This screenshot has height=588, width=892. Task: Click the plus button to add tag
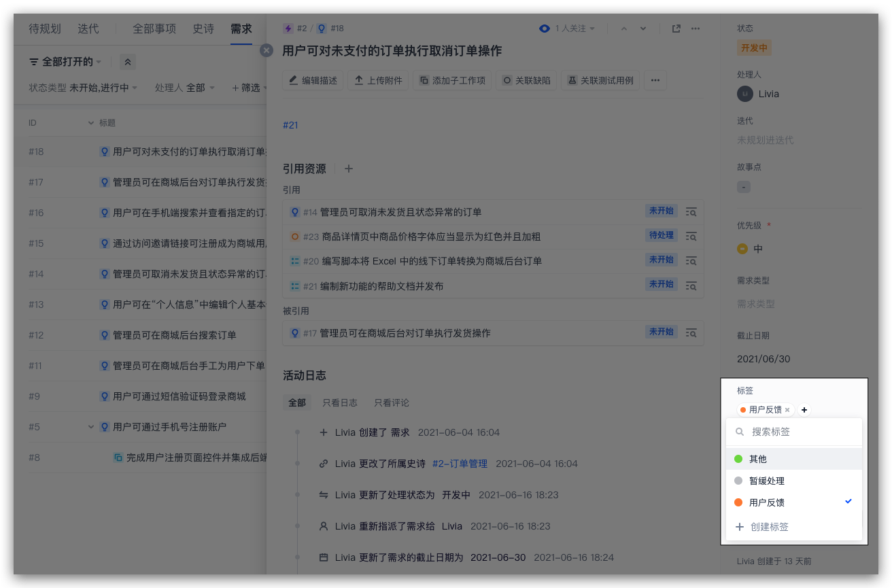804,410
